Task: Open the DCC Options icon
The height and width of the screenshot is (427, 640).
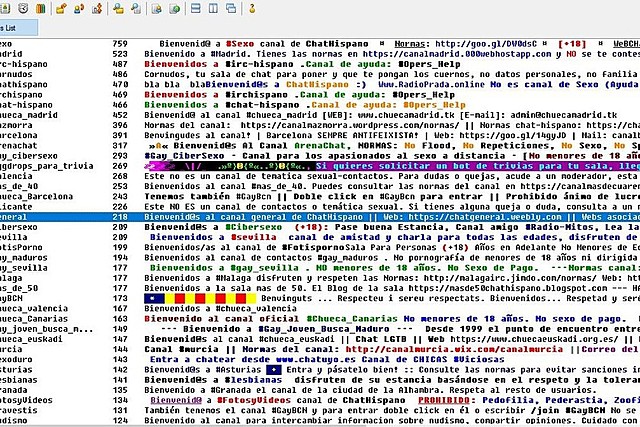Action: [97, 8]
